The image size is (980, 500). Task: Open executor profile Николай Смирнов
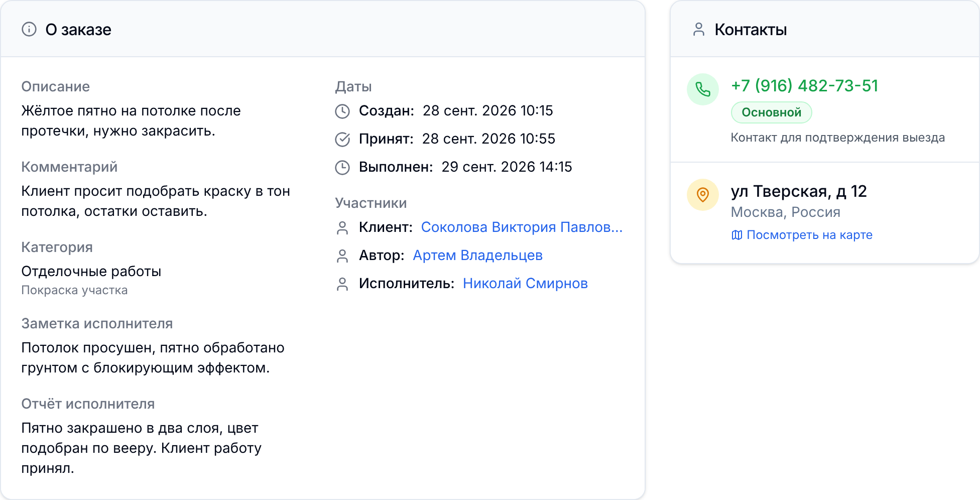pyautogui.click(x=525, y=284)
